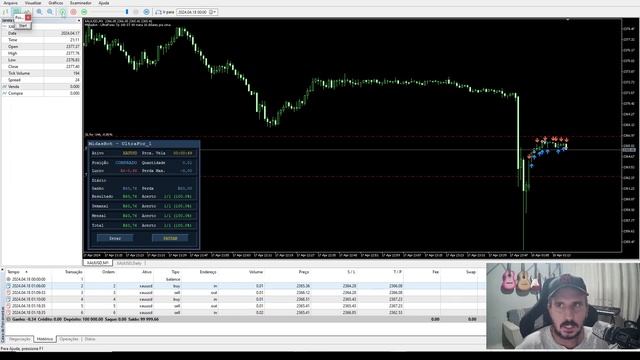This screenshot has width=640, height=360.
Task: Open the Ajuda menu
Action: coord(104,3)
